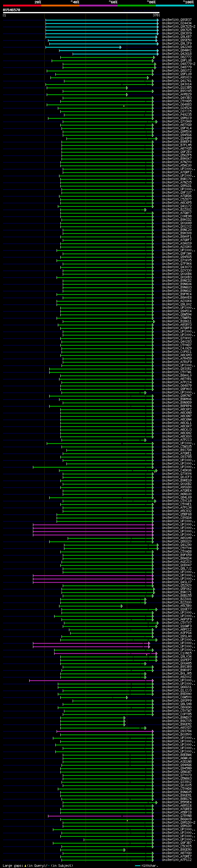197x868 pixels.
Task: Select hit label UniRef100_Q1G3B5
Action: 177,88
